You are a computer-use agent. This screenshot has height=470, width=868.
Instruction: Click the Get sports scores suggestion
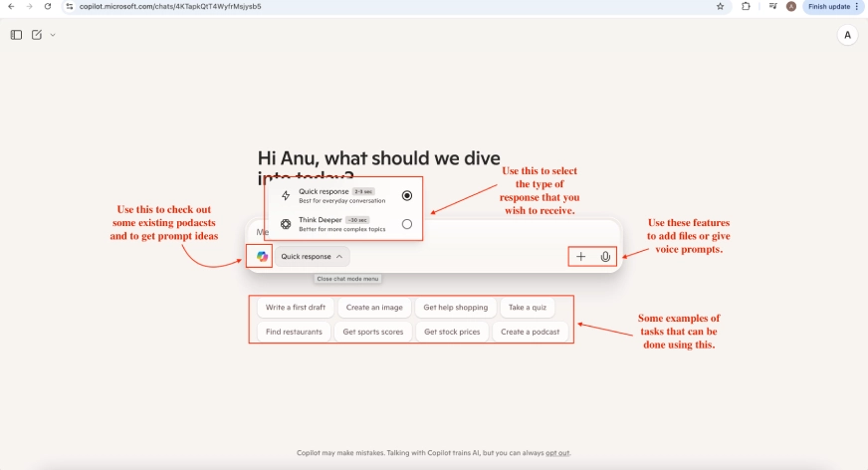[373, 332]
